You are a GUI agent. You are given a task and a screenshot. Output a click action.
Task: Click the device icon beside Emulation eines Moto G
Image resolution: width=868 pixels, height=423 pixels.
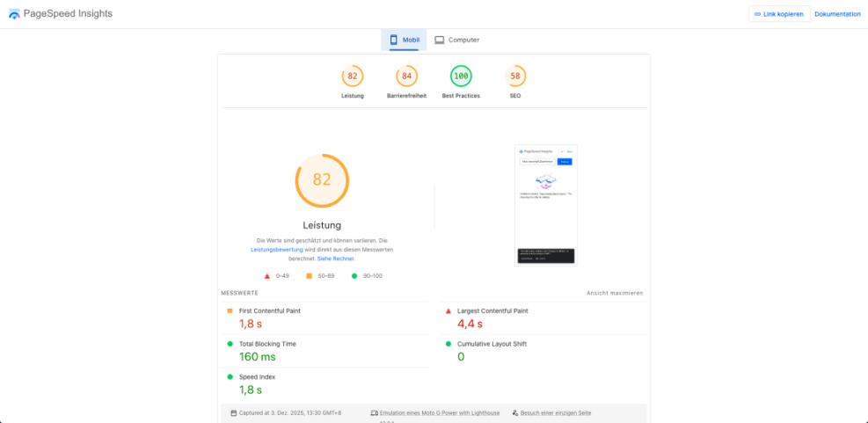coord(375,413)
